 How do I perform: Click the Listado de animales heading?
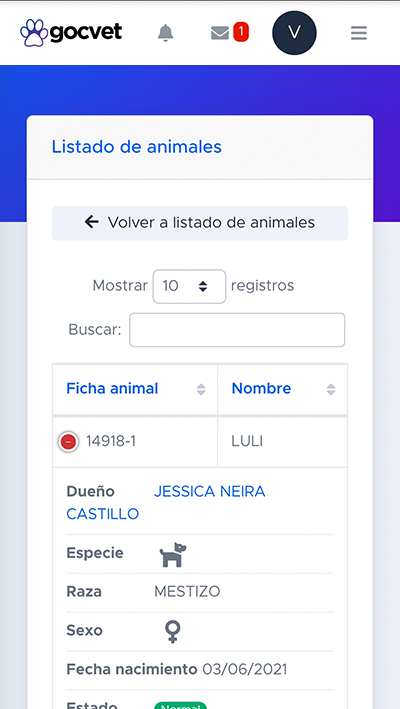tap(136, 147)
